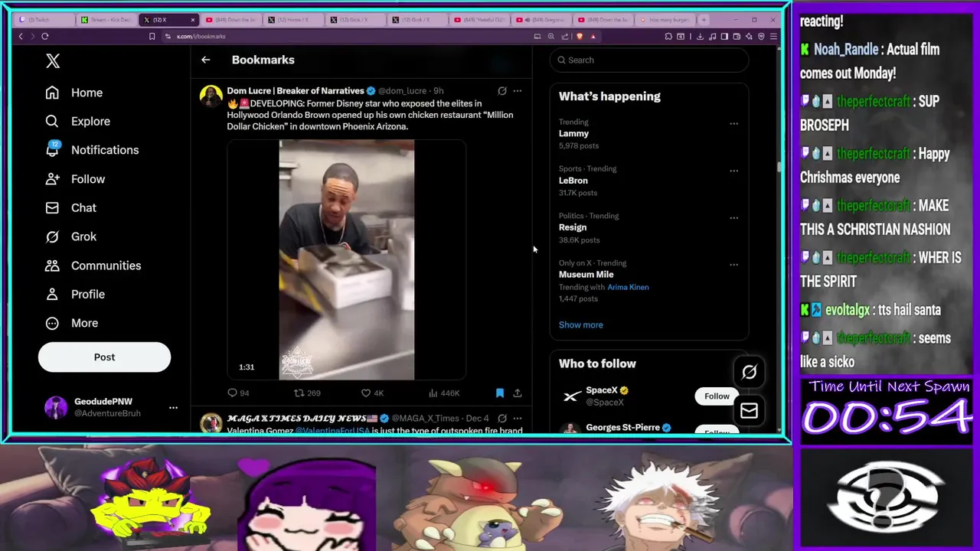
Task: Switch to the Hateful YouTube tab
Action: 481,20
